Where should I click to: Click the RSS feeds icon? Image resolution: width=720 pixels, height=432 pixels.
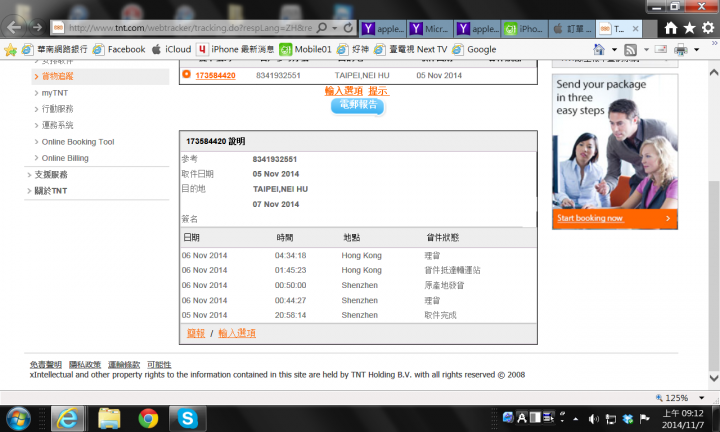630,50
